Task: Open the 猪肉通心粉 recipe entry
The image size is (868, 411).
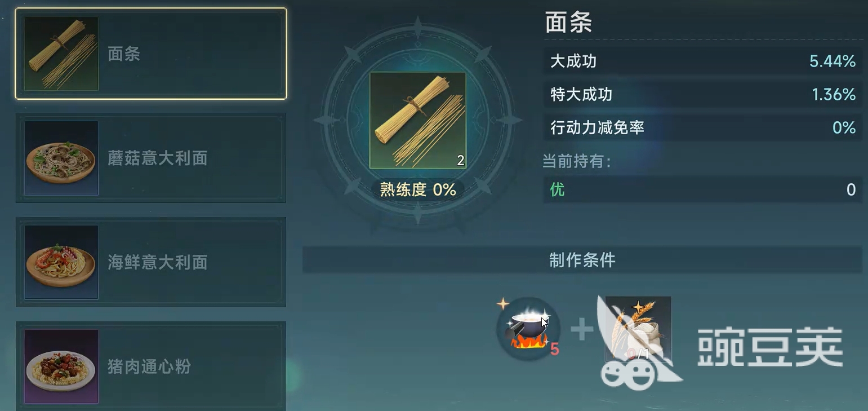Action: [x=150, y=366]
